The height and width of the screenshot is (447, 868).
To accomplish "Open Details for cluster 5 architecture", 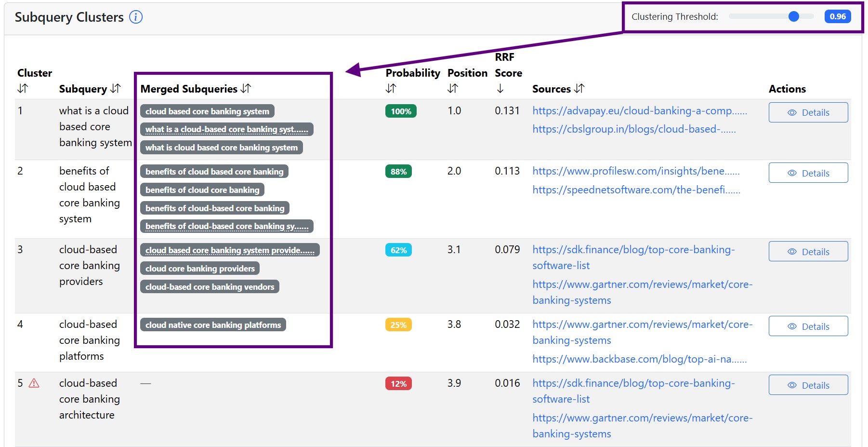I will (808, 385).
